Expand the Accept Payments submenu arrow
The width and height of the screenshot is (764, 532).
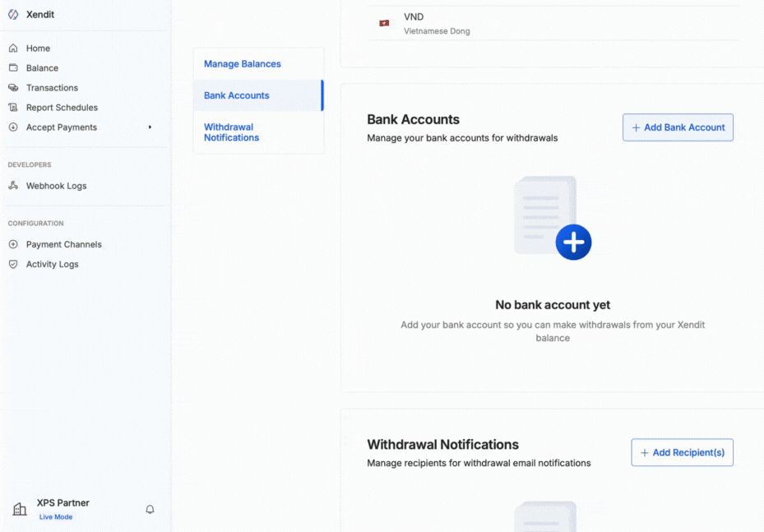tap(150, 127)
